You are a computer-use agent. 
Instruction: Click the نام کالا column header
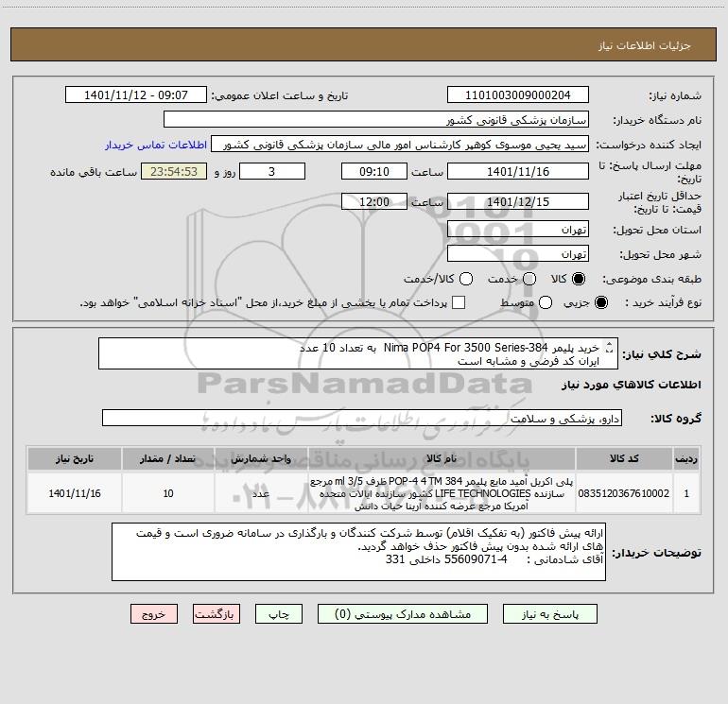pyautogui.click(x=442, y=458)
